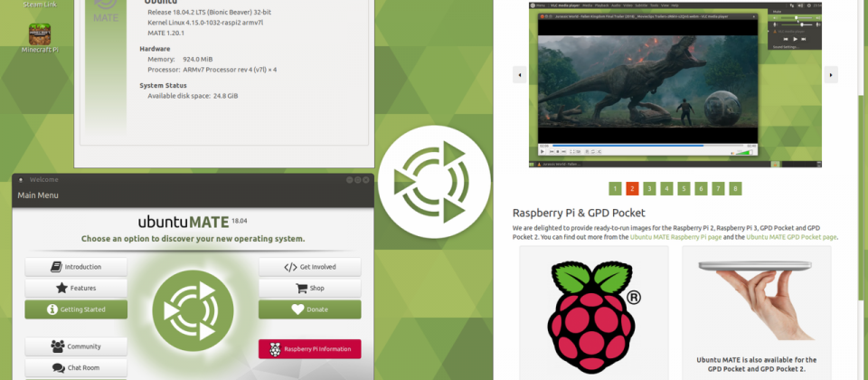Click the Processor ARMv7 text line
868x380 pixels.
tap(212, 70)
